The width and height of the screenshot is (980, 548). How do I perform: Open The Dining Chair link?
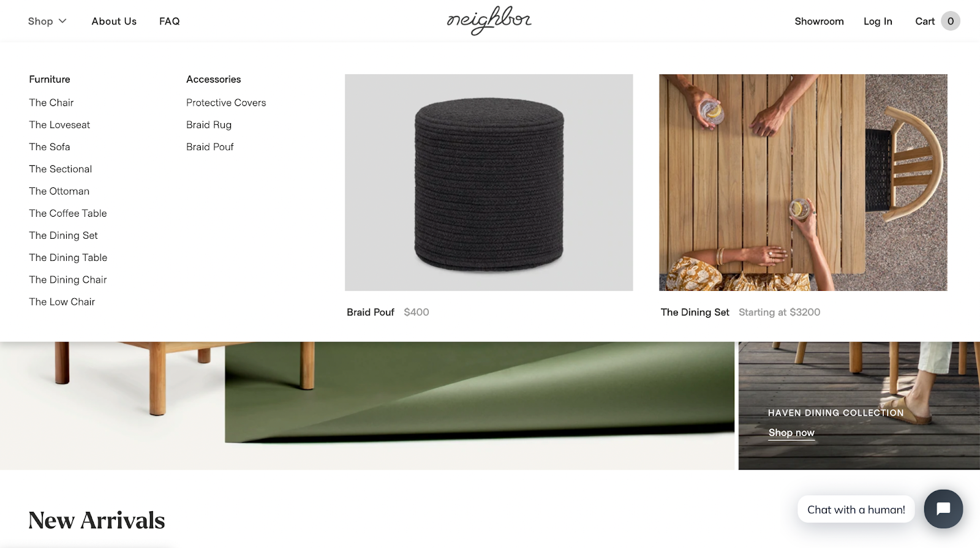click(68, 280)
